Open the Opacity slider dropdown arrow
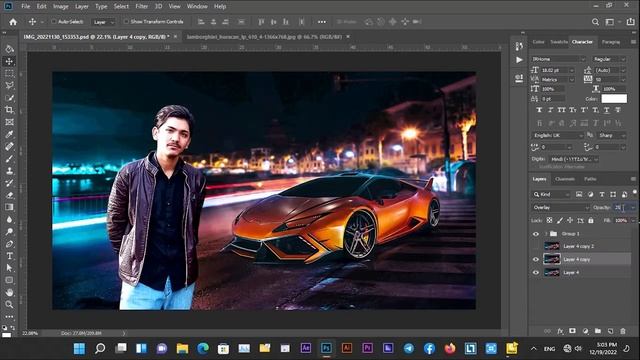 point(633,207)
